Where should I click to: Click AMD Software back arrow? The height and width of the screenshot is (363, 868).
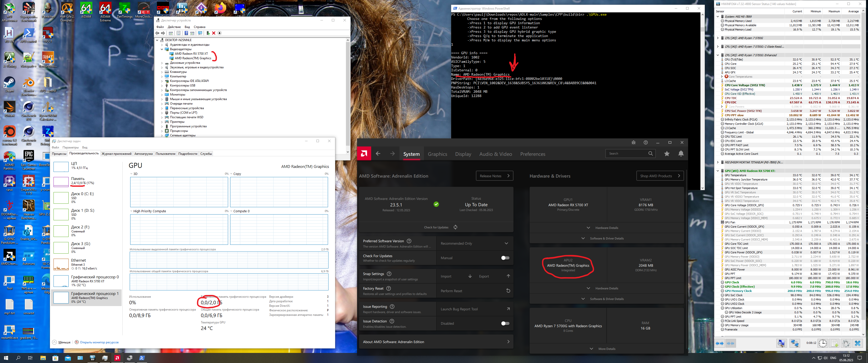coord(378,154)
